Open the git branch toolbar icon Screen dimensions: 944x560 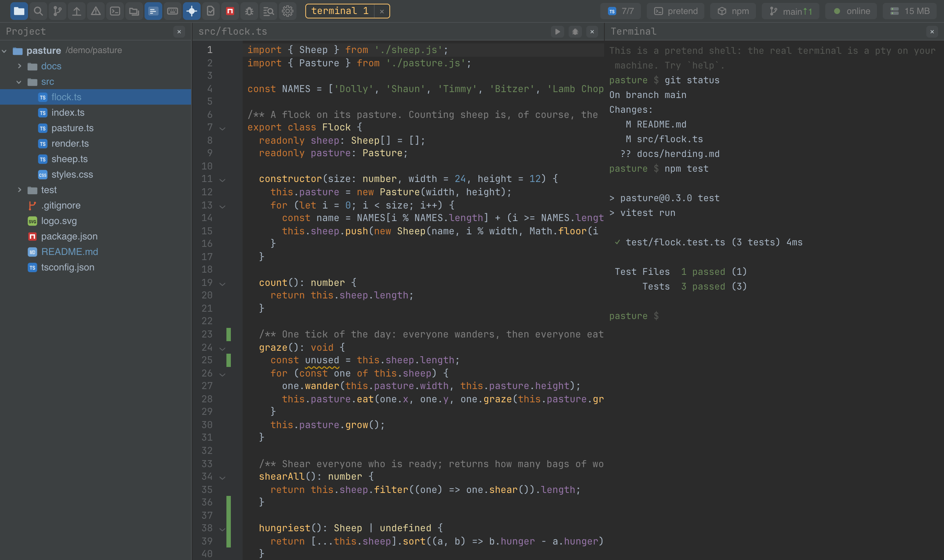pyautogui.click(x=58, y=11)
